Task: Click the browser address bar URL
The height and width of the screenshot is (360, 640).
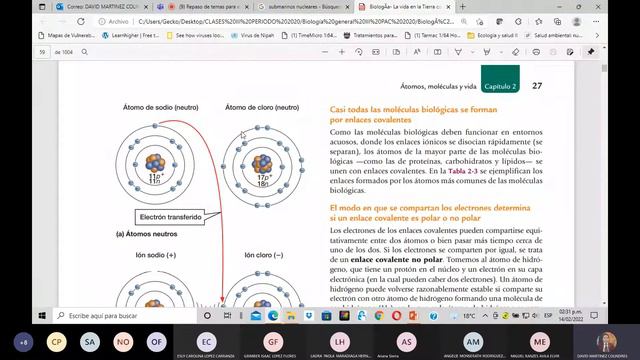Action: [296, 21]
